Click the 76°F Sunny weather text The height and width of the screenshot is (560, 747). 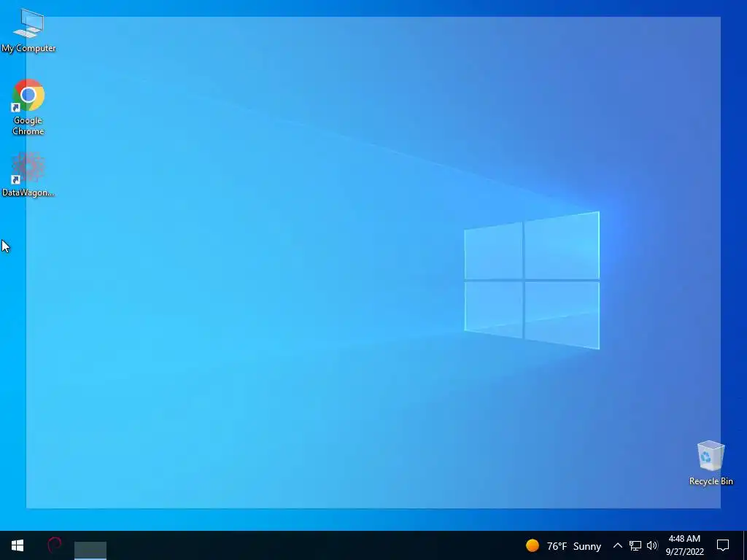coord(574,546)
